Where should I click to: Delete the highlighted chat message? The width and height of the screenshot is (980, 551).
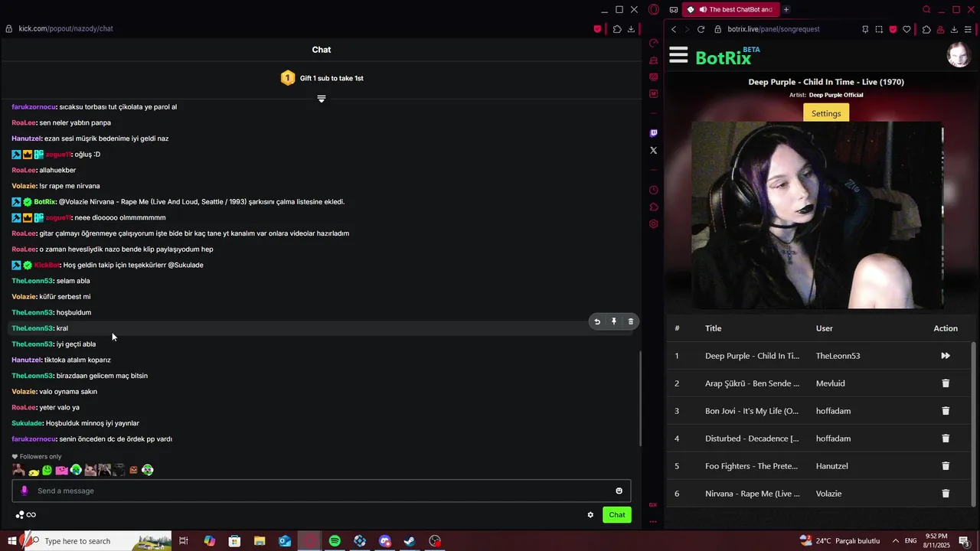tap(631, 321)
